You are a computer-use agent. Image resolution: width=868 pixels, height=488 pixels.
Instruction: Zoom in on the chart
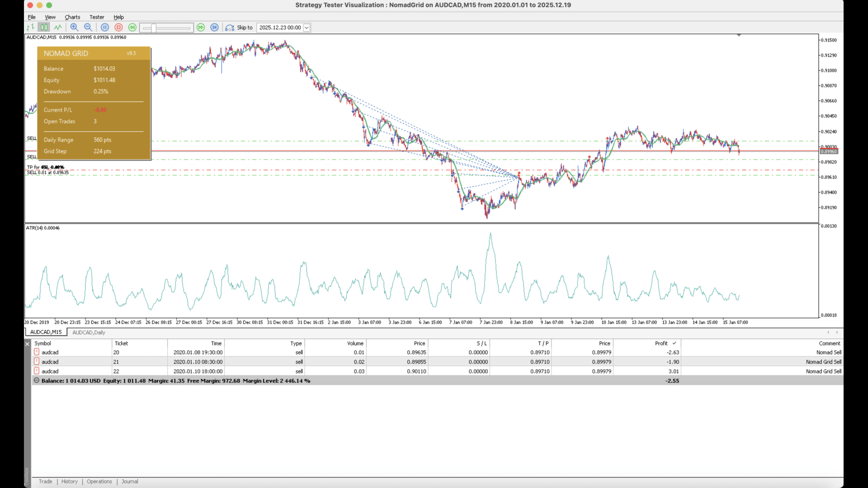74,28
